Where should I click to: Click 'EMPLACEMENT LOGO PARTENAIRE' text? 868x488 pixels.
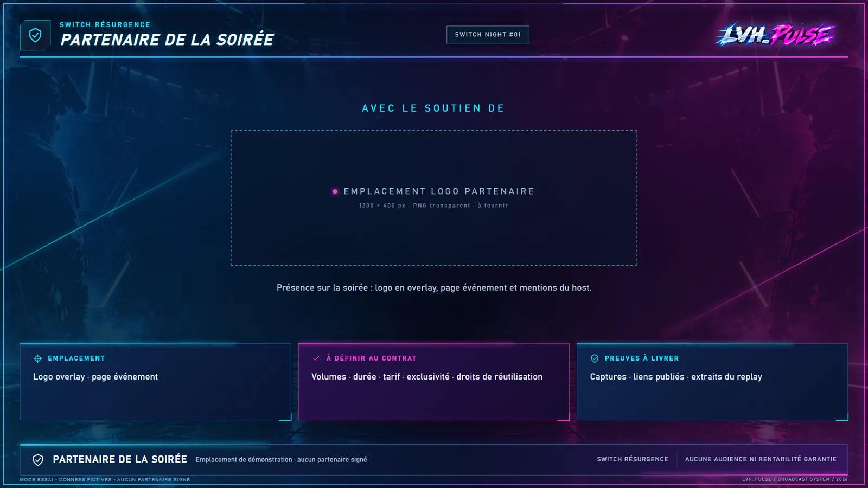(439, 191)
